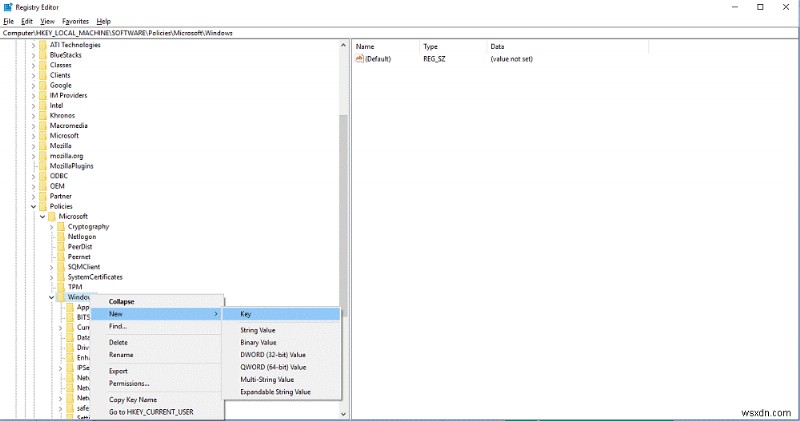Expand the ATI Technologies key
The height and width of the screenshot is (421, 800).
coord(33,45)
